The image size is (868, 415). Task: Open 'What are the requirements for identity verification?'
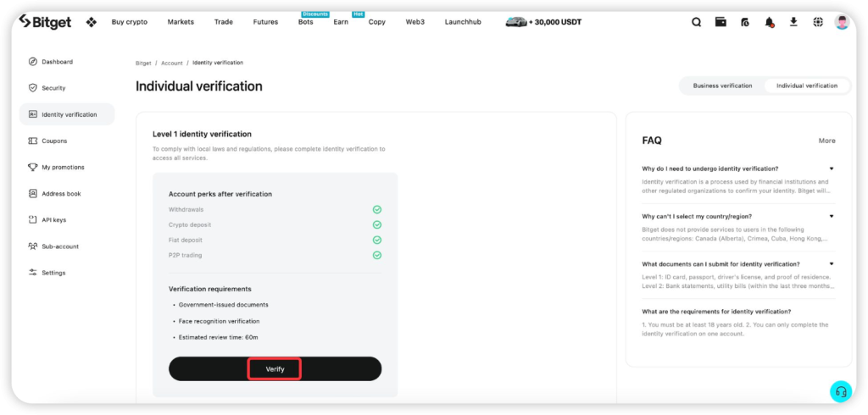click(716, 312)
